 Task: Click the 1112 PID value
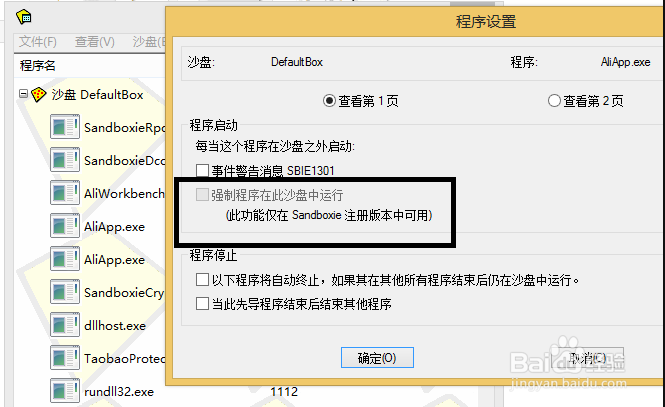click(284, 391)
